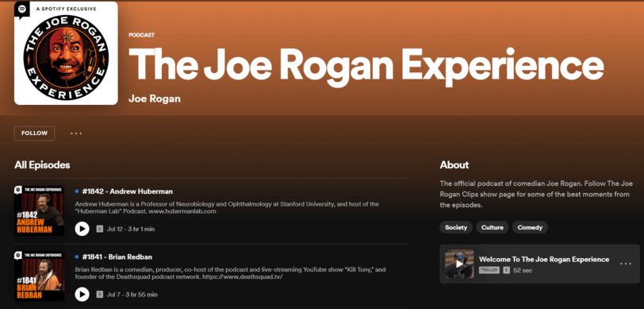
Task: Click the Andrew Huberman episode thumbnail
Action: (40, 211)
